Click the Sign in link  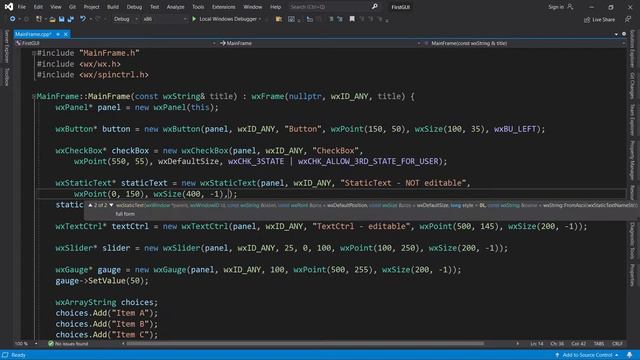(x=556, y=7)
